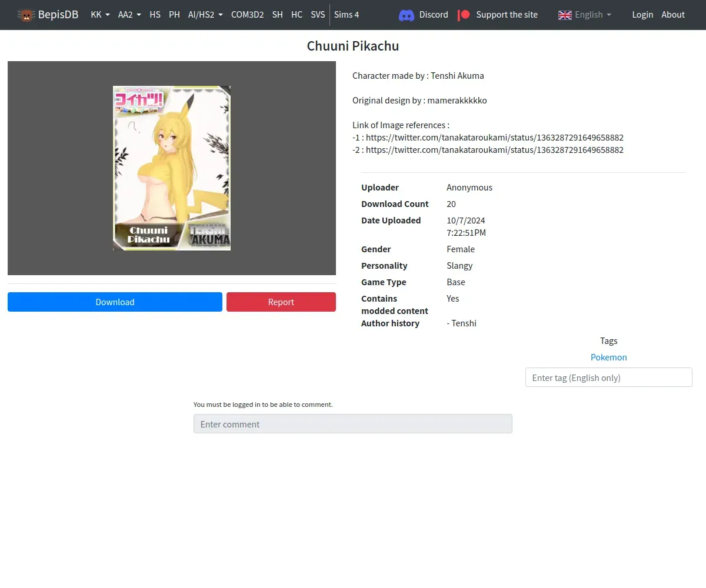Click the Game Type label
Viewport: 706px width, 588px height.
[384, 282]
